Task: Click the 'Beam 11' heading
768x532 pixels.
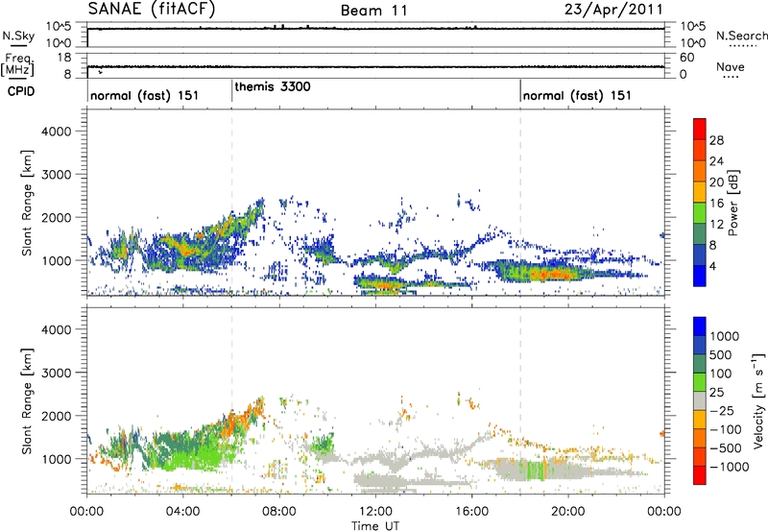Action: coord(374,11)
